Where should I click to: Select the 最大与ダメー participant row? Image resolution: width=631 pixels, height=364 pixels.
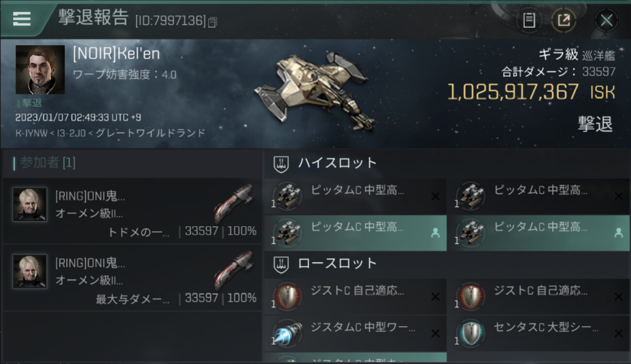[132, 278]
